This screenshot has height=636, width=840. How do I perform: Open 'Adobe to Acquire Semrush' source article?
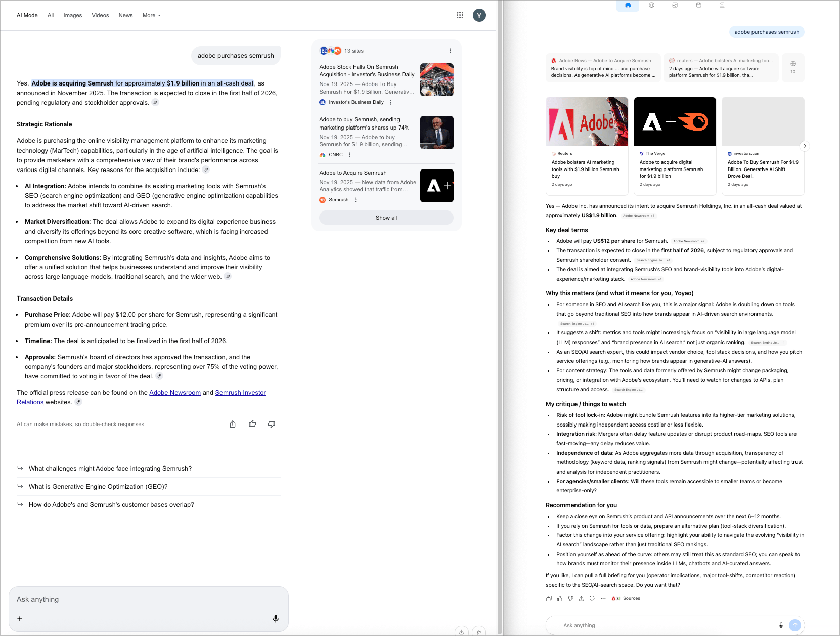tap(353, 173)
